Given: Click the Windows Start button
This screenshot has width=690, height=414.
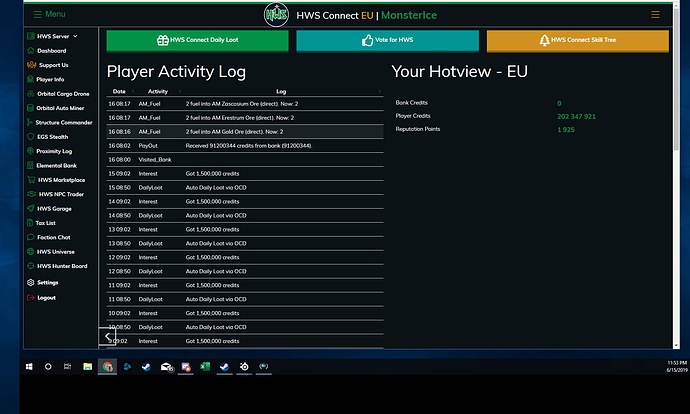Looking at the screenshot, I should tap(29, 367).
